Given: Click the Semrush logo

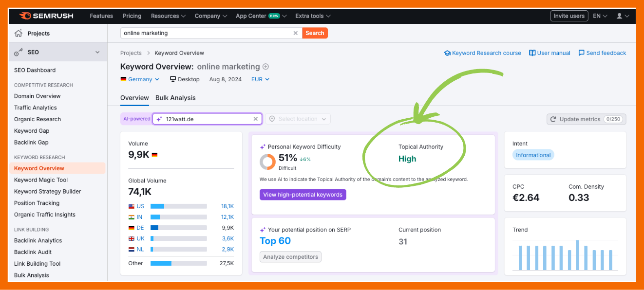Looking at the screenshot, I should 46,16.
